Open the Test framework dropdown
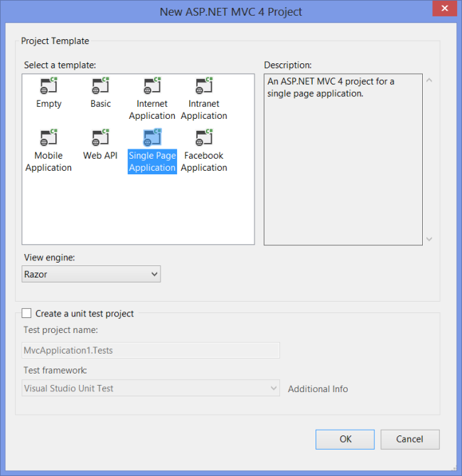The width and height of the screenshot is (462, 476). [151, 388]
